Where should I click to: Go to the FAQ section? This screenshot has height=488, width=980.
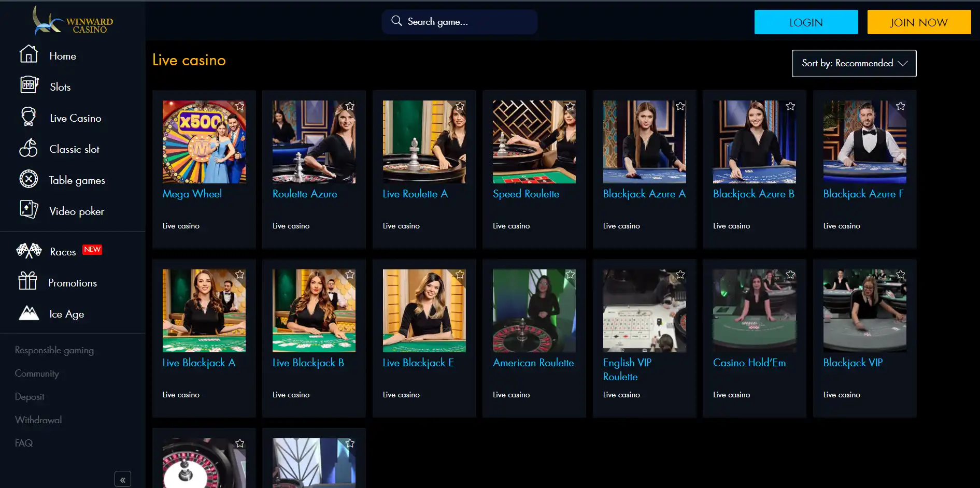coord(24,443)
